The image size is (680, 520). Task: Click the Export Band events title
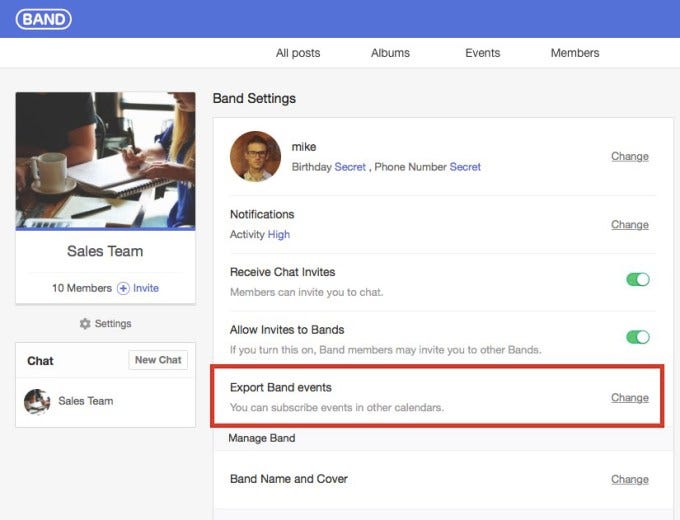[x=281, y=387]
